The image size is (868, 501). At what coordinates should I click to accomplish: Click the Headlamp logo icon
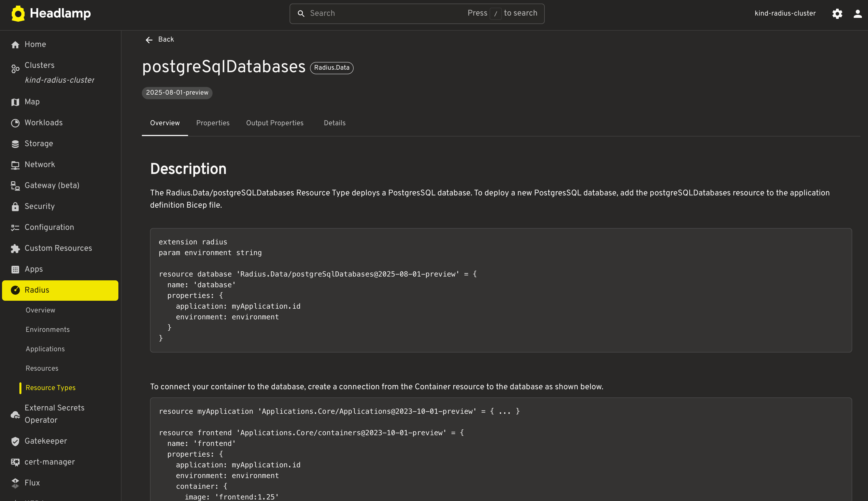18,14
